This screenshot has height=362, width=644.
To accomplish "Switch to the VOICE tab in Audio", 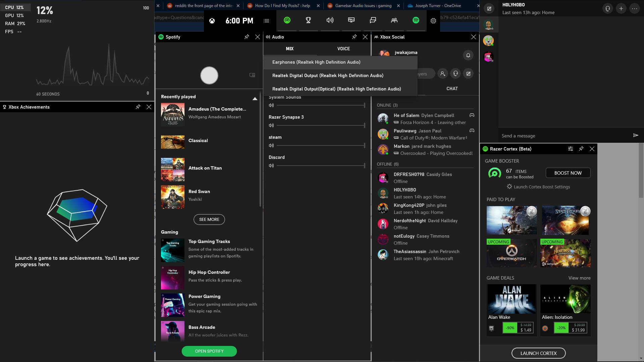I will [343, 49].
